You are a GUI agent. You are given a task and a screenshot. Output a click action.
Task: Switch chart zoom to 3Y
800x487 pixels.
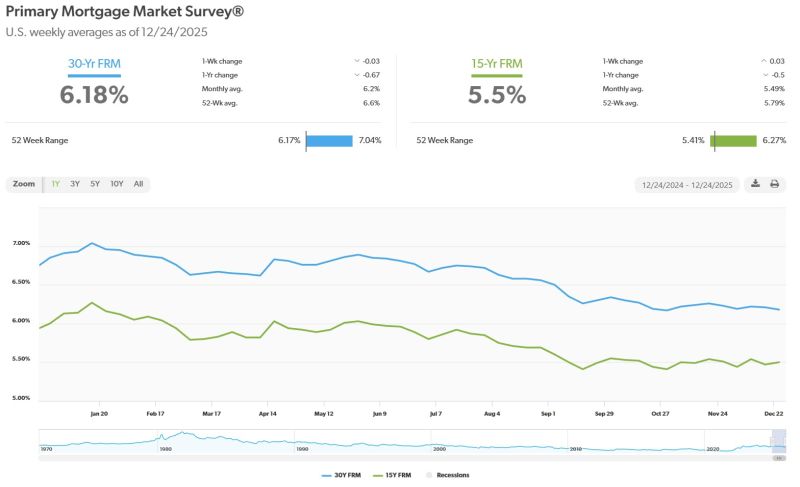pos(75,184)
